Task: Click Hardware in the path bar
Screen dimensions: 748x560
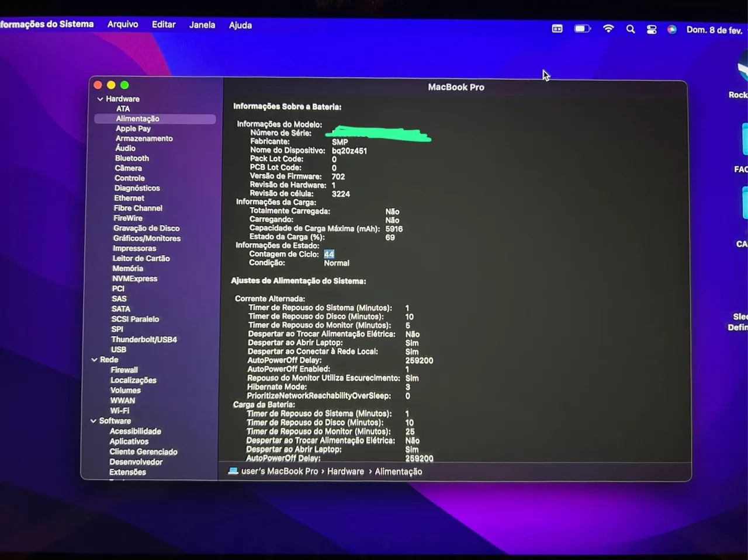Action: [345, 471]
